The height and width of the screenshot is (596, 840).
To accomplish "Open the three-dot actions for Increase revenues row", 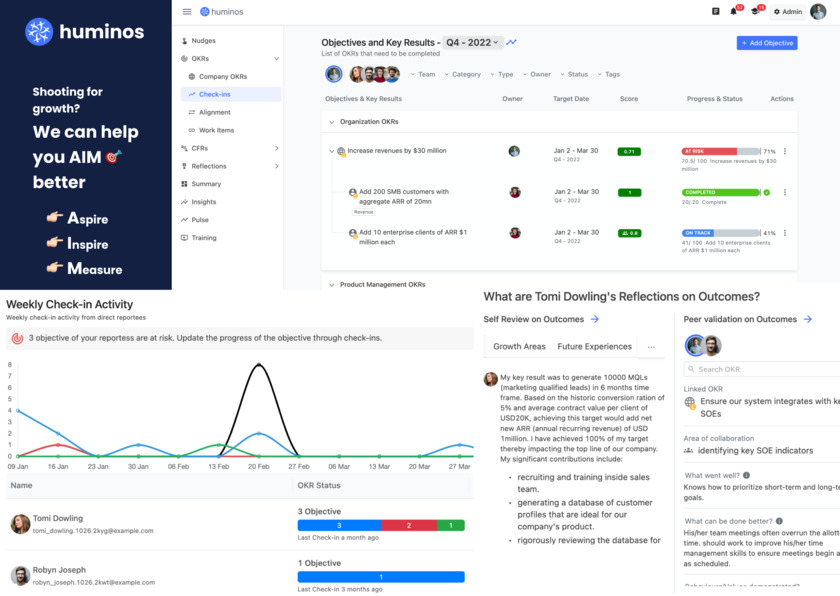I will pyautogui.click(x=784, y=152).
